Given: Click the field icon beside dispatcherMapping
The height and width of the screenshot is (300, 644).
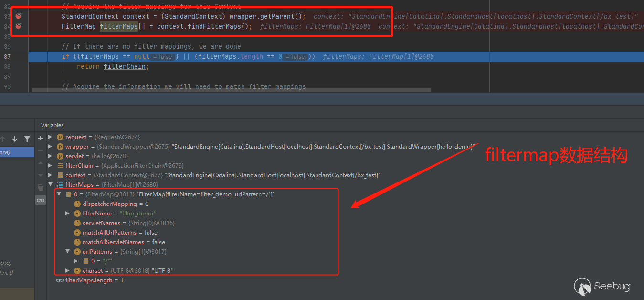Looking at the screenshot, I should tap(77, 204).
